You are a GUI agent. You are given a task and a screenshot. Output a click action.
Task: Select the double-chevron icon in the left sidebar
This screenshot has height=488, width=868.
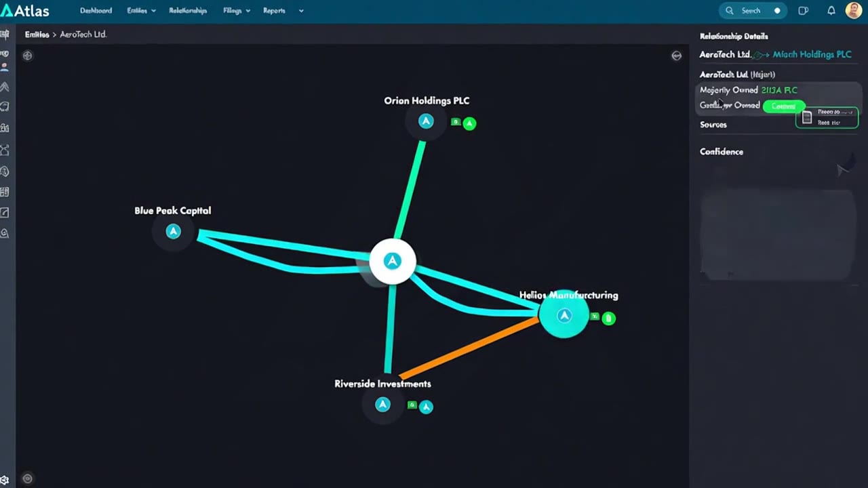(4, 87)
